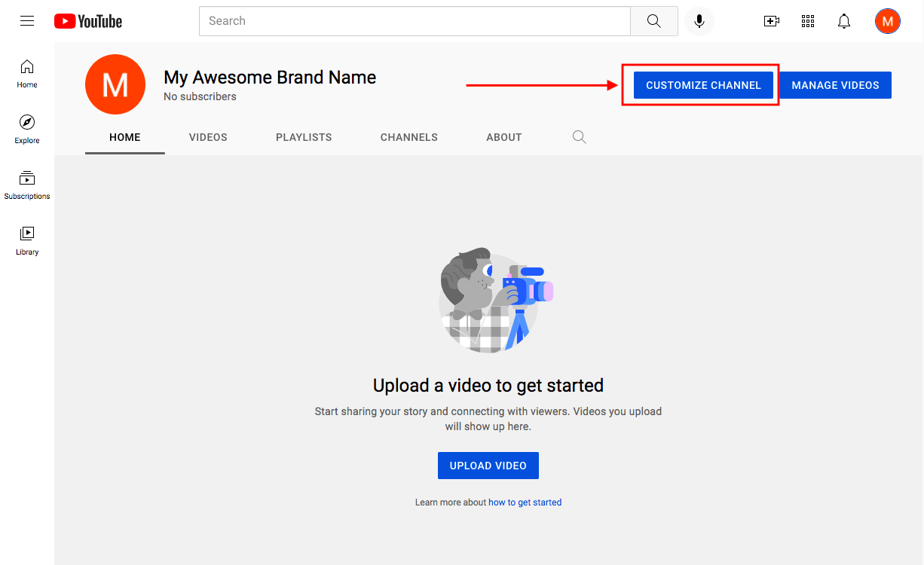Open the account avatar menu
This screenshot has width=924, height=565.
tap(888, 21)
